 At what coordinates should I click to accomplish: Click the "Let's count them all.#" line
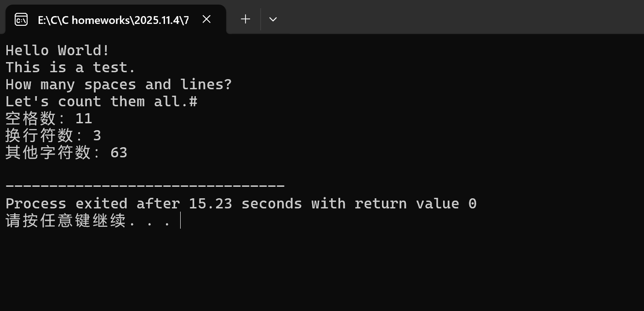tap(102, 101)
